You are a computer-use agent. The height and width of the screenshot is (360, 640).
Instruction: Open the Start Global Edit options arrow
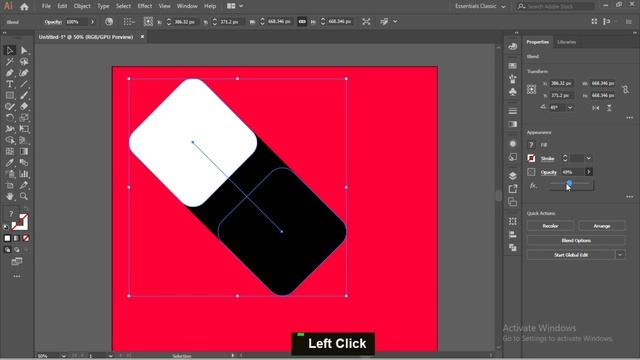coord(620,255)
